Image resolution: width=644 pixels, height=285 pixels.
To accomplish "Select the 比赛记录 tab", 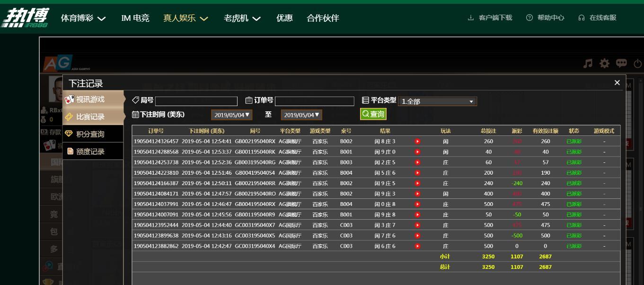I will 90,117.
